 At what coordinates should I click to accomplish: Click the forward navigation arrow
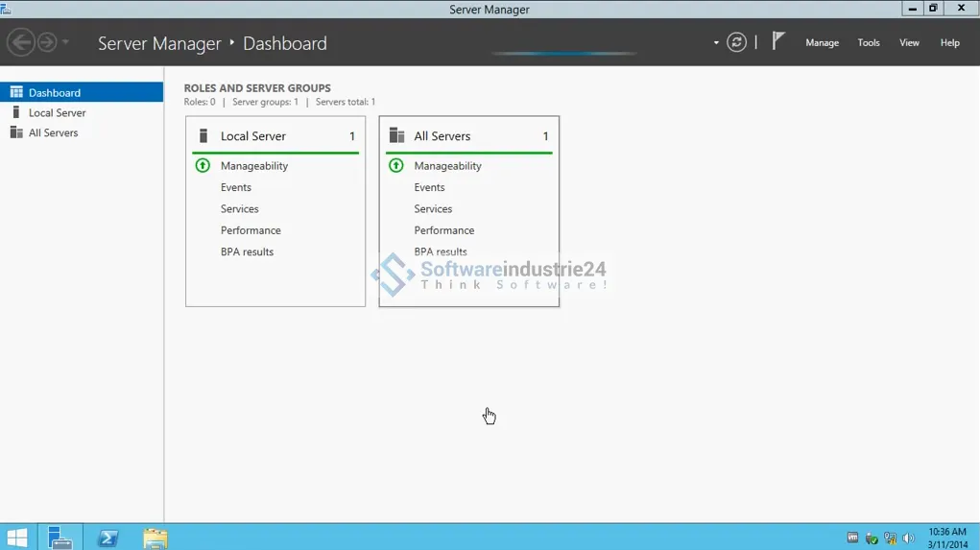click(46, 42)
